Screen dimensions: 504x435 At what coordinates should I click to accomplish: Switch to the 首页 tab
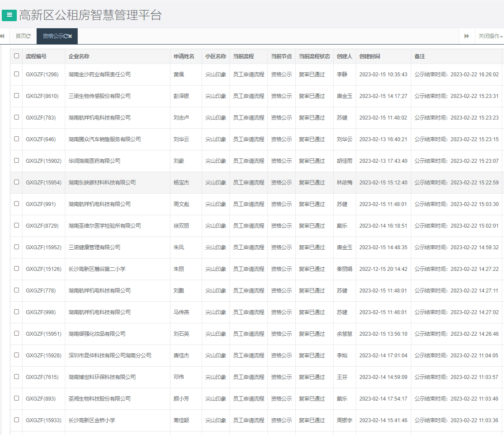coord(21,36)
